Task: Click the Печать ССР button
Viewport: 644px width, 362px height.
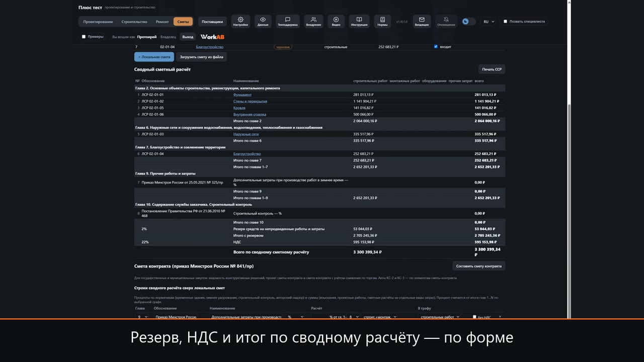Action: pos(492,69)
